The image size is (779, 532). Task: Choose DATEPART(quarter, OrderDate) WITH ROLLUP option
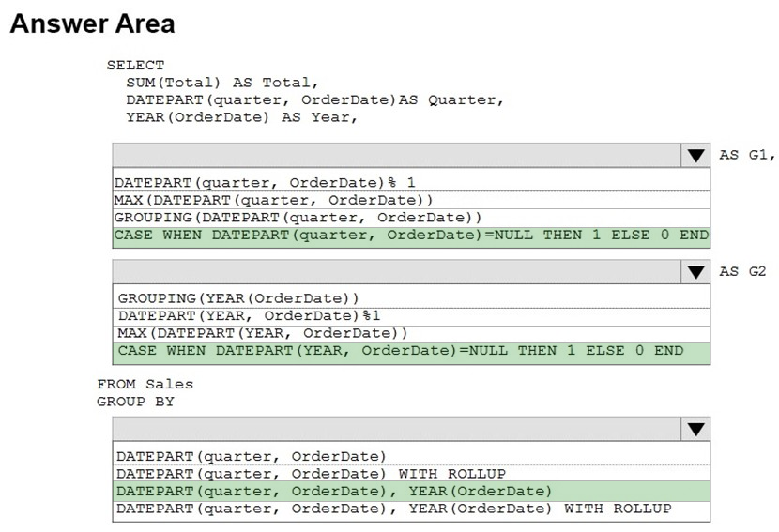(411, 474)
